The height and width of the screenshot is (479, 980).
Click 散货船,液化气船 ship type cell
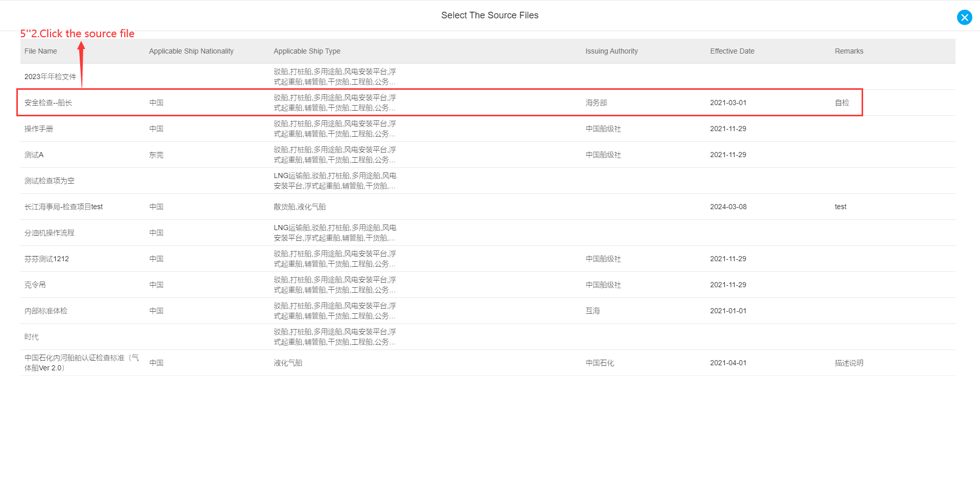click(300, 207)
